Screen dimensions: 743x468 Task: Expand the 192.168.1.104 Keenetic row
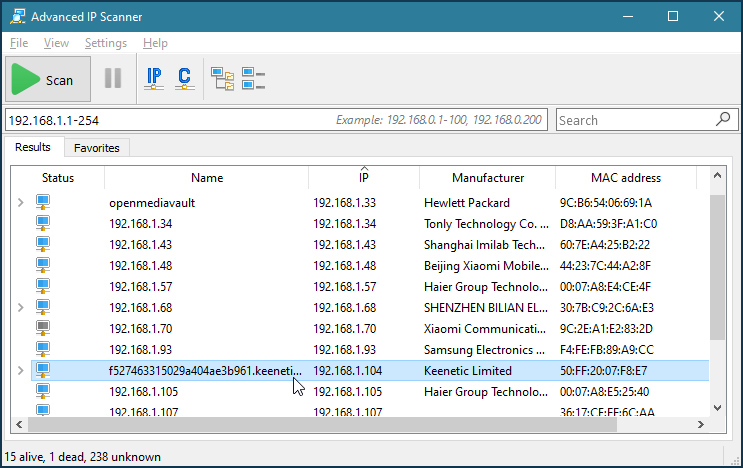click(20, 370)
